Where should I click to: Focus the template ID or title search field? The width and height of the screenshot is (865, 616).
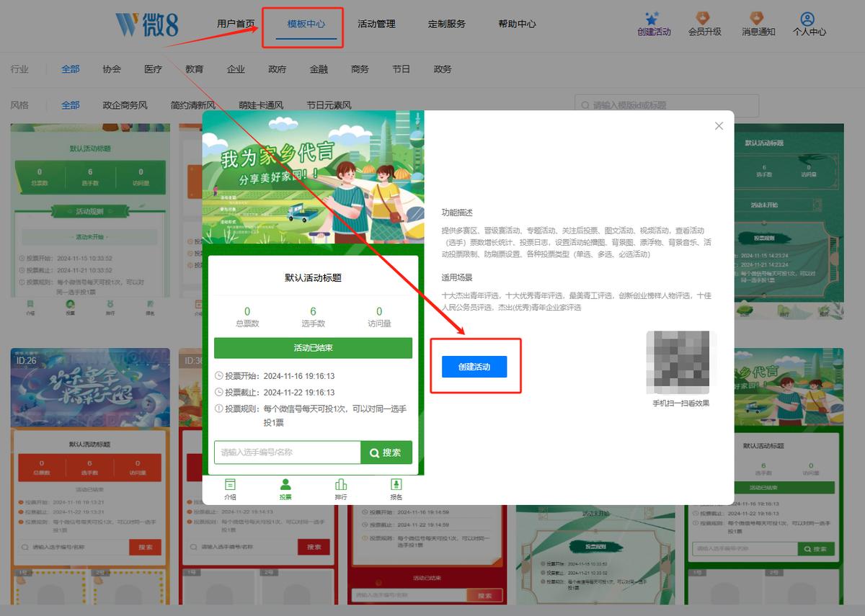667,105
